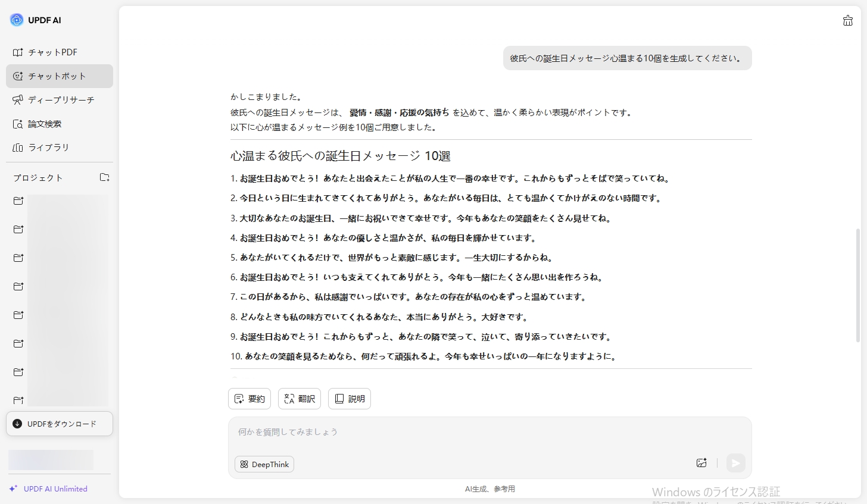
Task: Click the 要約 button
Action: [x=250, y=399]
